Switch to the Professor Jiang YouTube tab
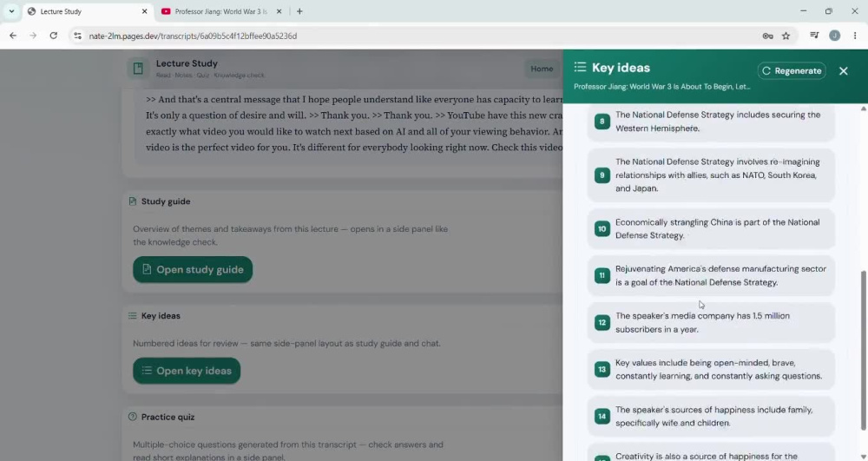 221,11
